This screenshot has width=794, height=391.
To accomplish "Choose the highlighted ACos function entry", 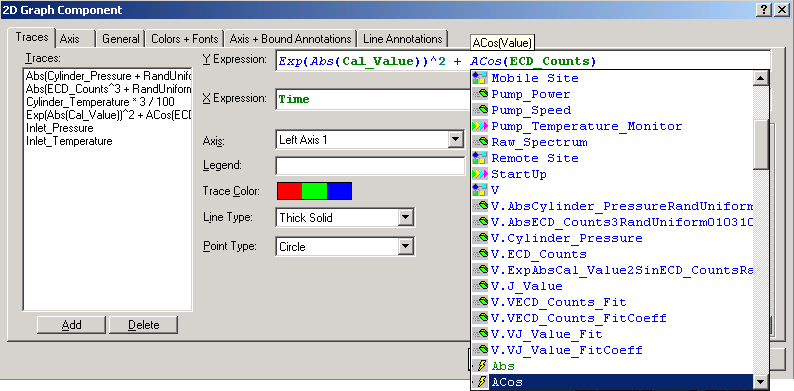I will pos(612,382).
